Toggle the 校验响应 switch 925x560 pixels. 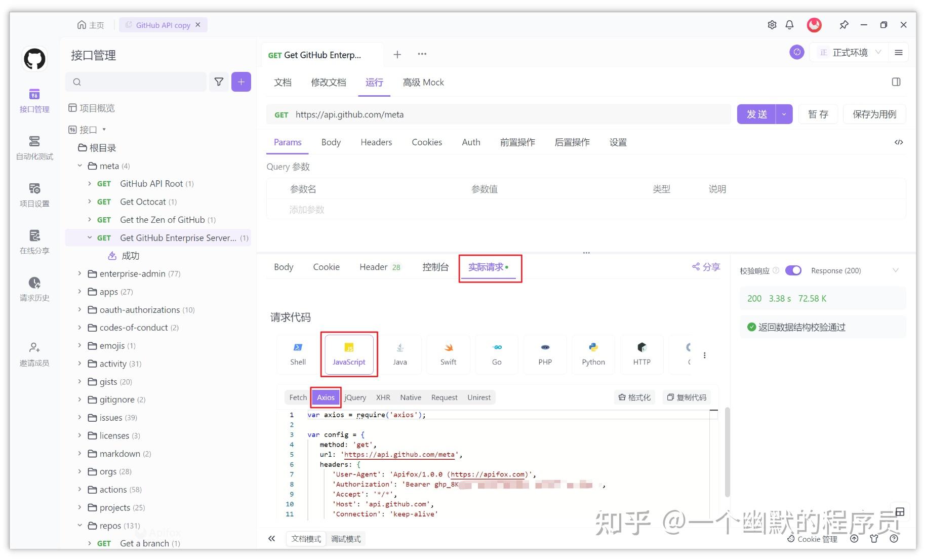793,270
